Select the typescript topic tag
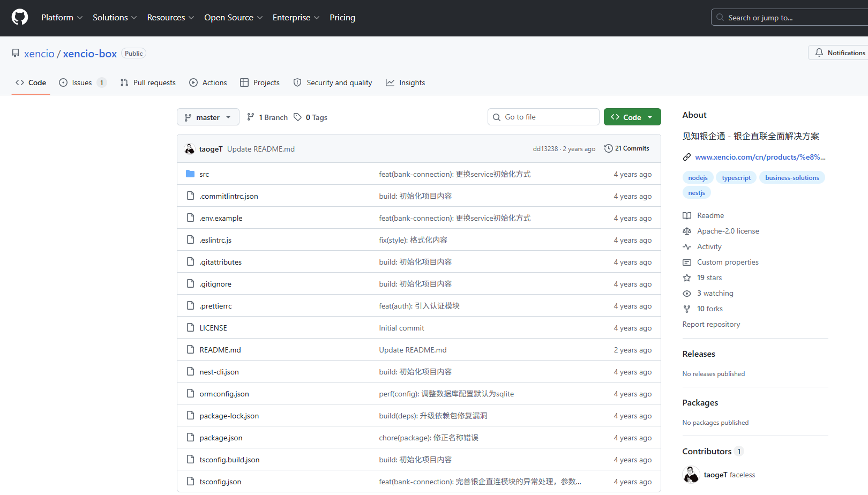Screen dimensions: 868x495 (736, 178)
